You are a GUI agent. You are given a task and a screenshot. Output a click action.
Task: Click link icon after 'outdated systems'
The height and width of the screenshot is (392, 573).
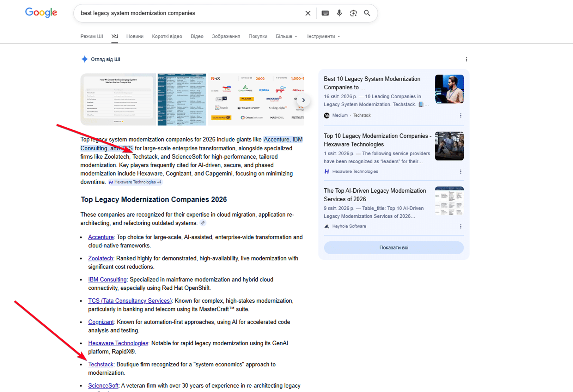203,223
